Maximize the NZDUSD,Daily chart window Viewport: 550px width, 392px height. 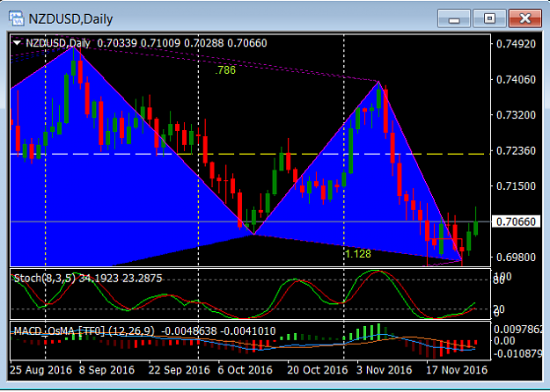[489, 18]
